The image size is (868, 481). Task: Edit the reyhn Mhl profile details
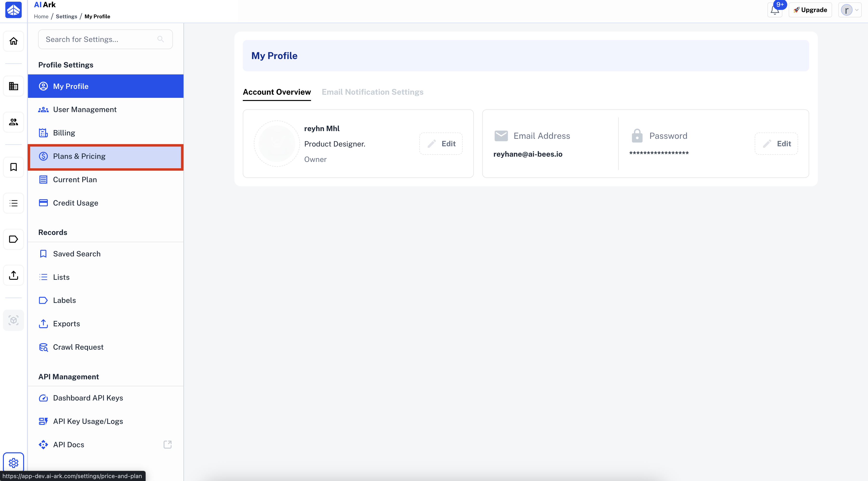pos(441,143)
